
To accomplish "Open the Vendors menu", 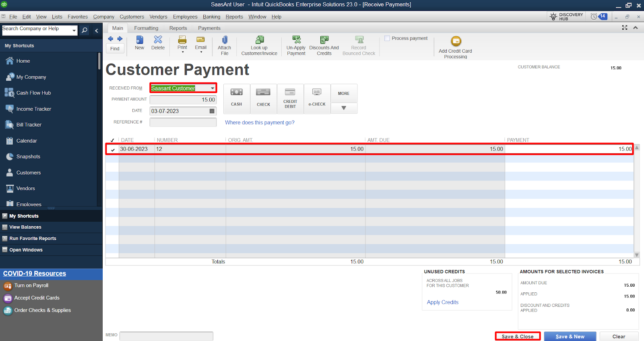I will 158,17.
